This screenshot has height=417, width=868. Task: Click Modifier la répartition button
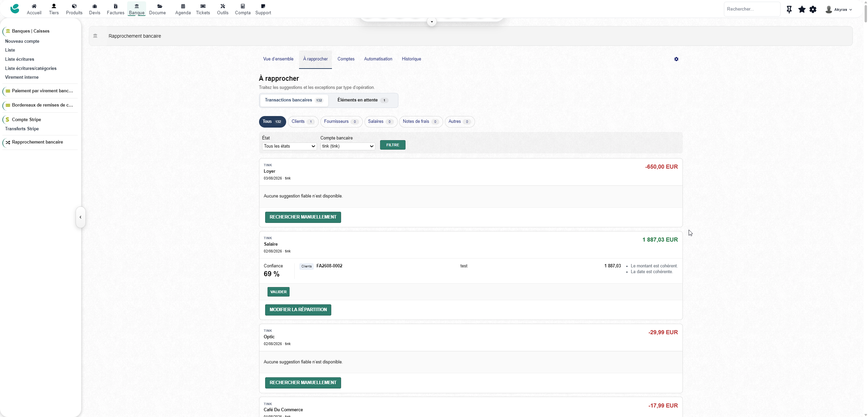(298, 310)
